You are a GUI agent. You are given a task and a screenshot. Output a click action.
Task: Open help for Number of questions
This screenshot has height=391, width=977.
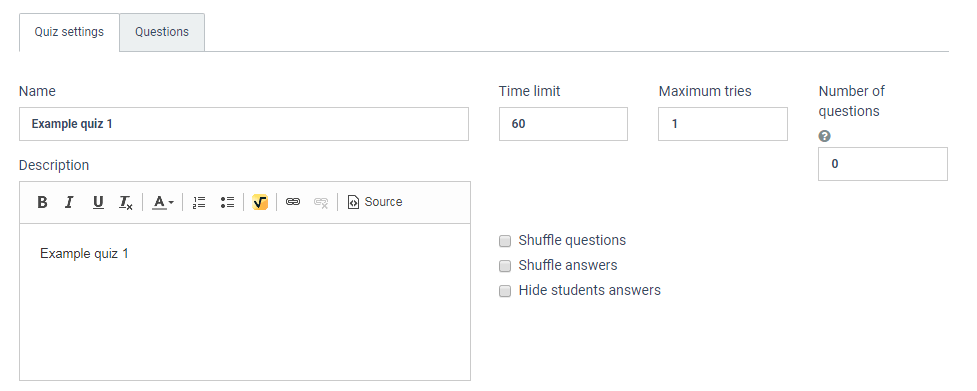click(x=824, y=136)
